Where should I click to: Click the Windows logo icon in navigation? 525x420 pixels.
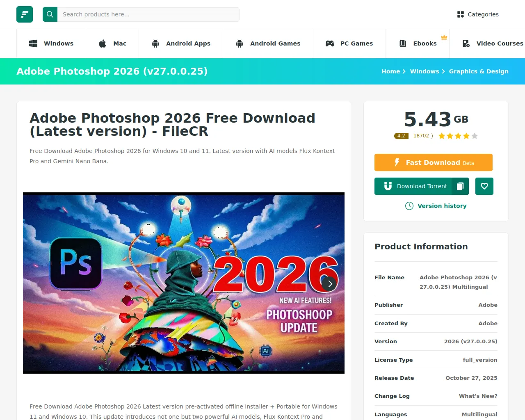(x=33, y=43)
